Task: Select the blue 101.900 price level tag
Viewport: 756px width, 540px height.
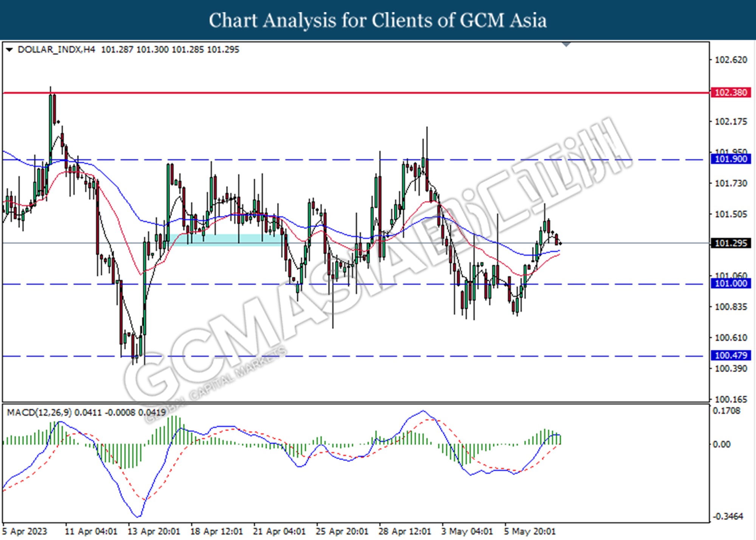Action: tap(731, 159)
